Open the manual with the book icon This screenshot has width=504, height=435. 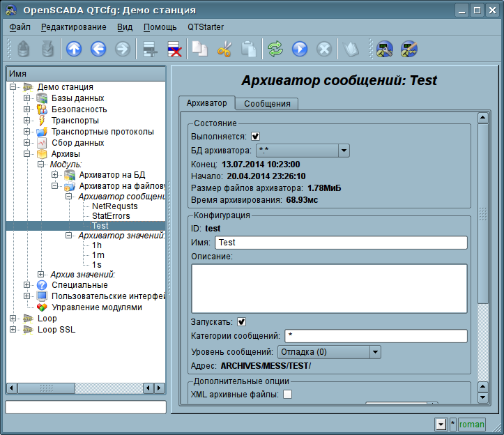[x=351, y=49]
